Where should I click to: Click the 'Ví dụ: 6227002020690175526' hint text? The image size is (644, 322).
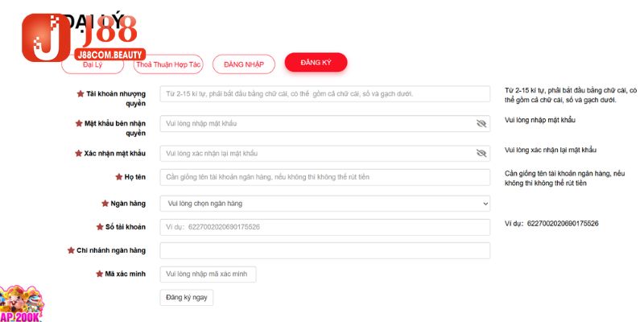(551, 224)
